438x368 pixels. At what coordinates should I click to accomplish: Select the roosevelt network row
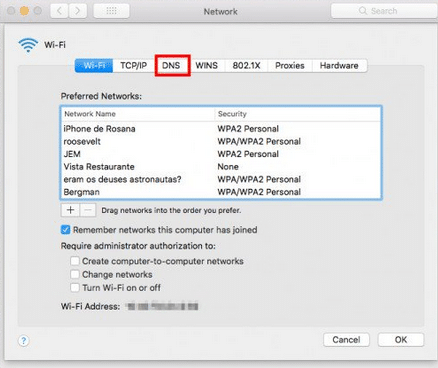tap(221, 141)
